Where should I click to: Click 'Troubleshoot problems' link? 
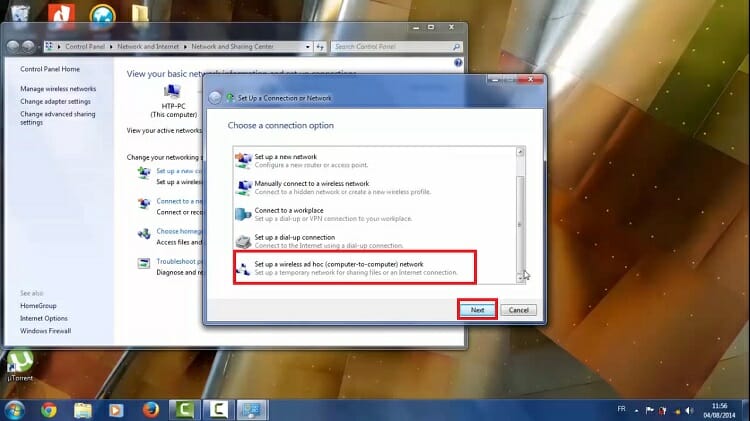[179, 261]
